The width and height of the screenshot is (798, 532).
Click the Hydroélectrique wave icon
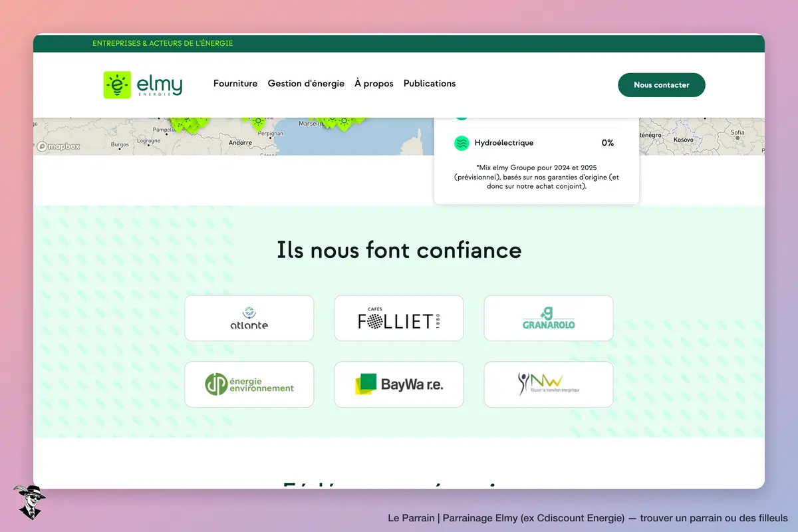click(462, 143)
